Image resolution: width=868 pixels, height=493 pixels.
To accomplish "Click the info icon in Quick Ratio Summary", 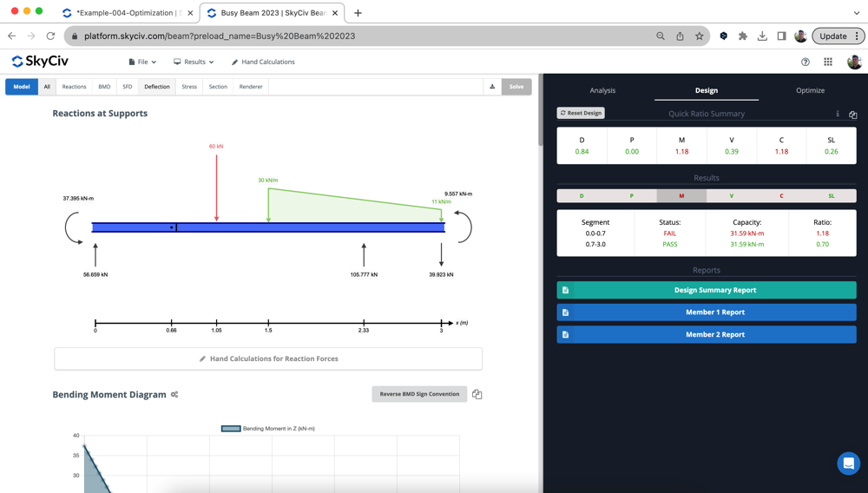I will (x=838, y=114).
